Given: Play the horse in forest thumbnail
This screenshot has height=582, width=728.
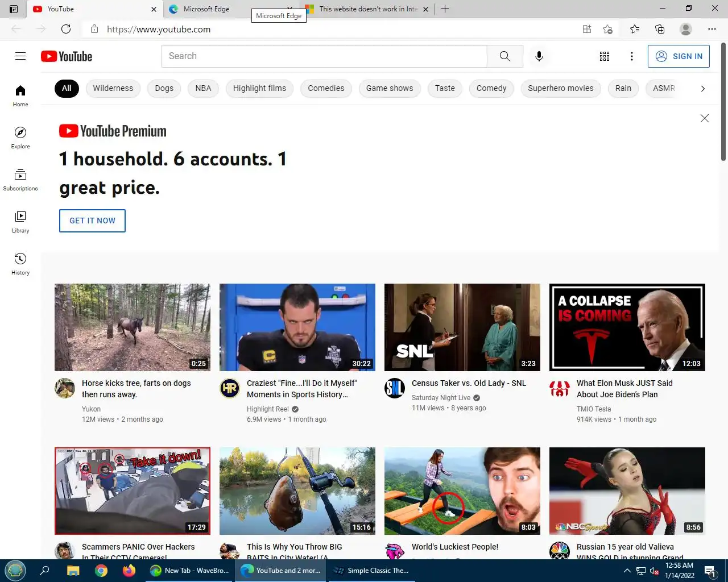Looking at the screenshot, I should click(x=133, y=327).
